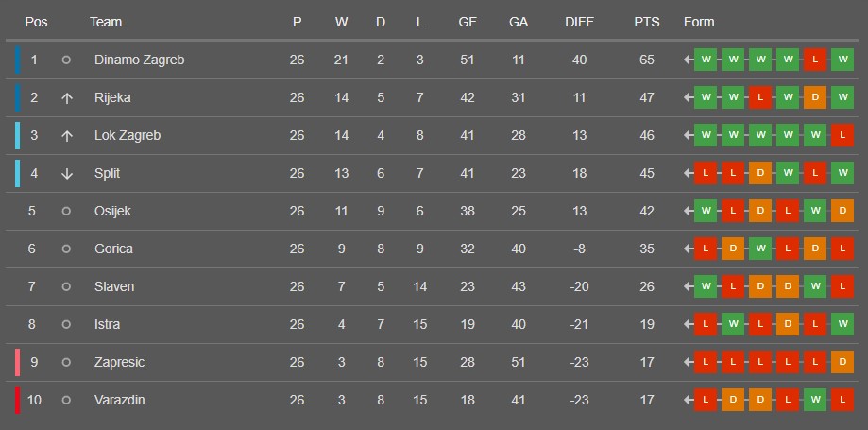868x430 pixels.
Task: Click Rijeka's up arrow position change icon
Action: click(66, 98)
